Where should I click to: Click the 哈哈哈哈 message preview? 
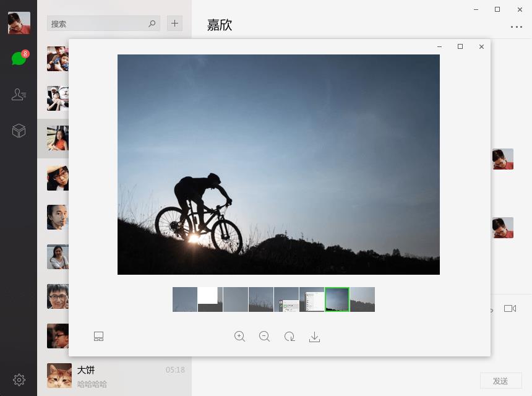(x=92, y=384)
